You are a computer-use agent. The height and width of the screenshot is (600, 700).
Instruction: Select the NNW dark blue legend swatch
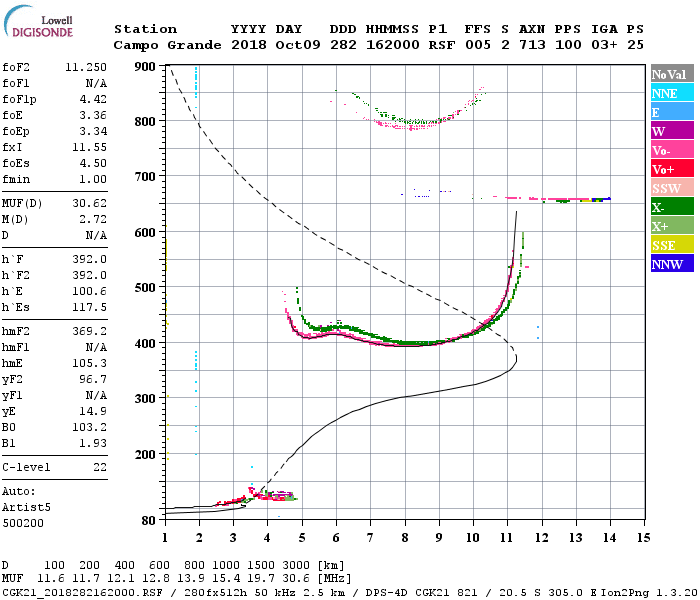pyautogui.click(x=672, y=263)
